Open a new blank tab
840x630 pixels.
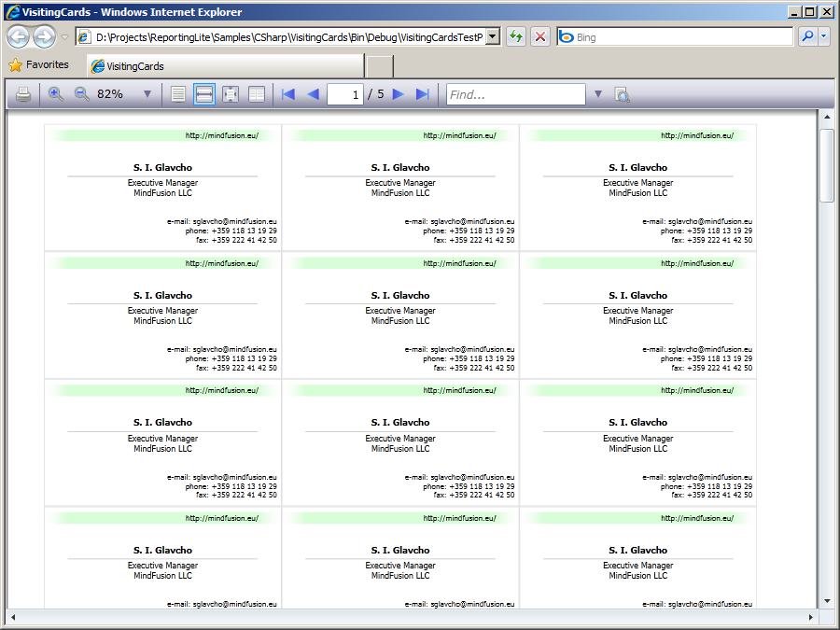[x=380, y=66]
